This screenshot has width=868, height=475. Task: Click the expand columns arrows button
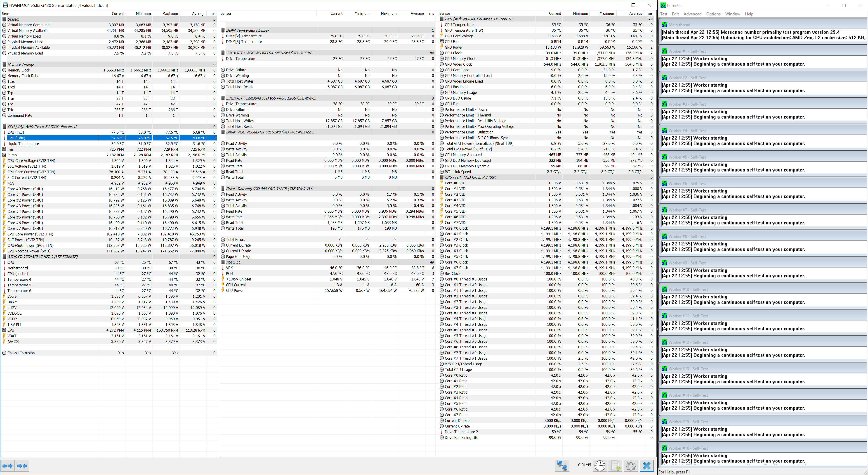pos(7,466)
